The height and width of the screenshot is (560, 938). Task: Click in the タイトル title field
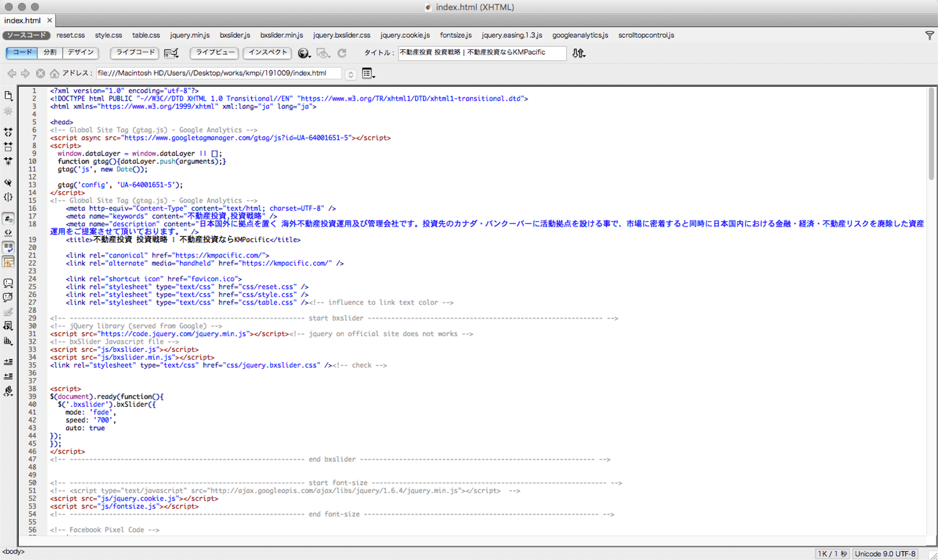pyautogui.click(x=482, y=53)
